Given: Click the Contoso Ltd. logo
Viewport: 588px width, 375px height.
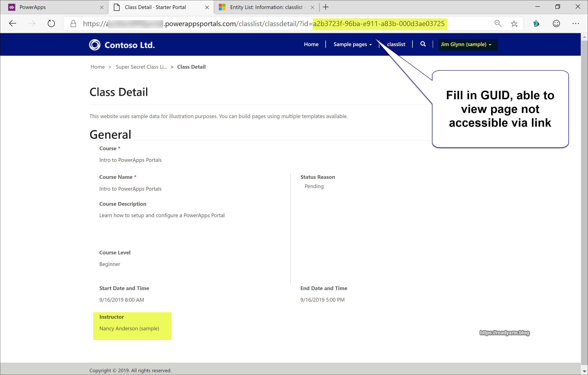Looking at the screenshot, I should pyautogui.click(x=122, y=45).
